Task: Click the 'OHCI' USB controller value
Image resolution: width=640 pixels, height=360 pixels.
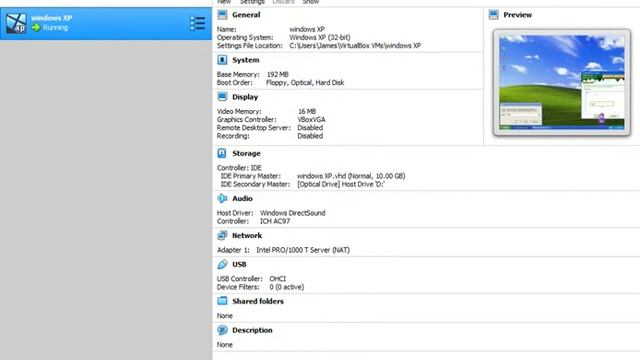Action: 278,279
